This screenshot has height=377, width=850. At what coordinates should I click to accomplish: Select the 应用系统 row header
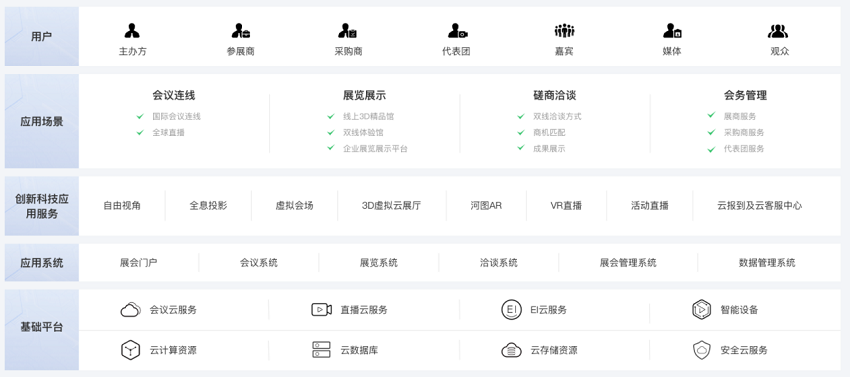pos(42,263)
